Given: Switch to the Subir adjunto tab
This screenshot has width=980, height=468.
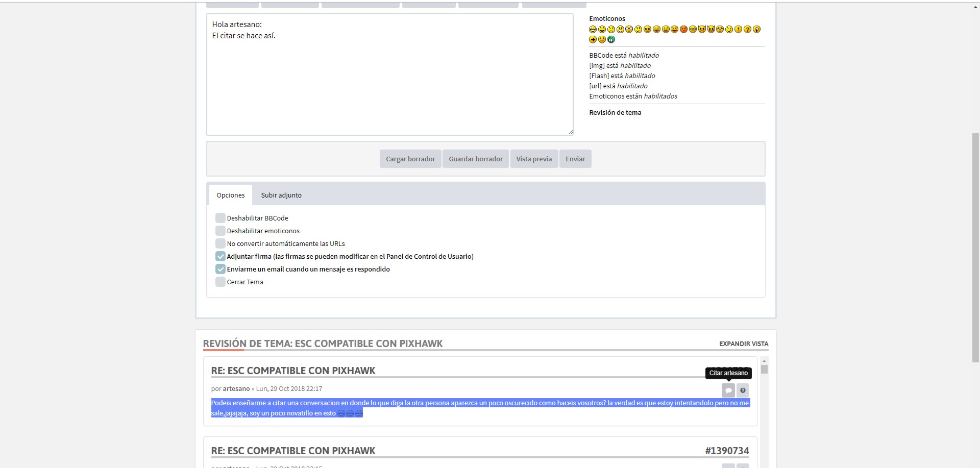Looking at the screenshot, I should (281, 195).
